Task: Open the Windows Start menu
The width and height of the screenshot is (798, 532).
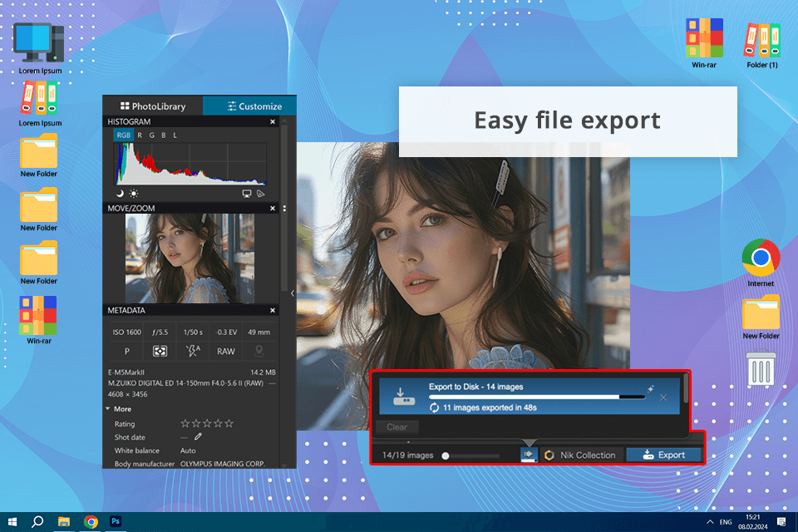Action: pyautogui.click(x=12, y=522)
